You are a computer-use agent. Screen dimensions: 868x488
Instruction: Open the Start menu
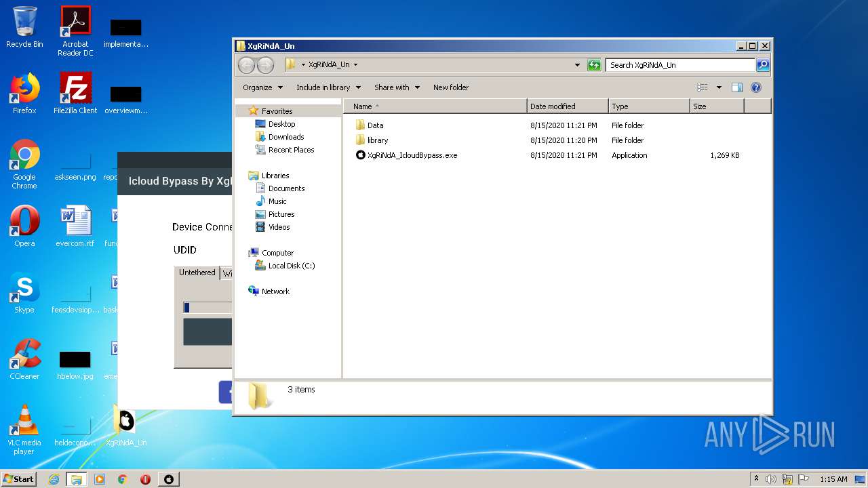tap(18, 479)
